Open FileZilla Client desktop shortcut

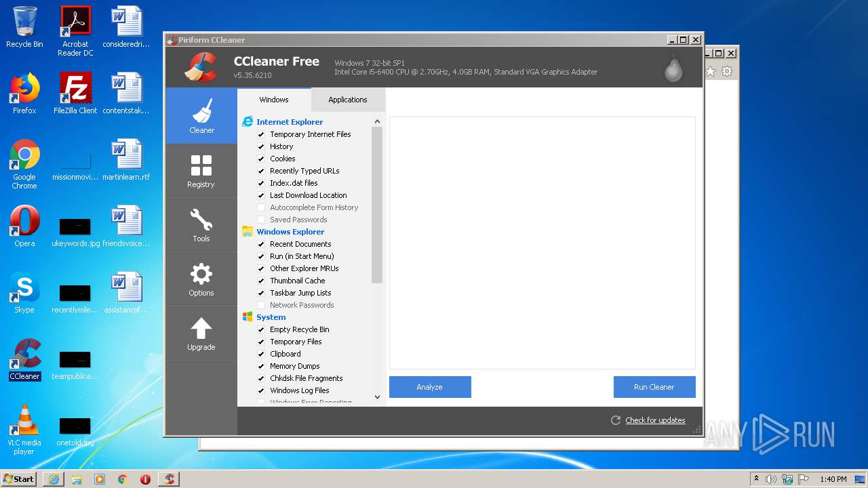pos(75,94)
